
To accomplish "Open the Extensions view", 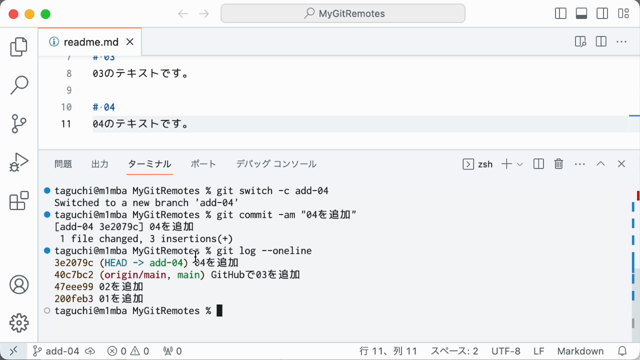I will tap(19, 200).
